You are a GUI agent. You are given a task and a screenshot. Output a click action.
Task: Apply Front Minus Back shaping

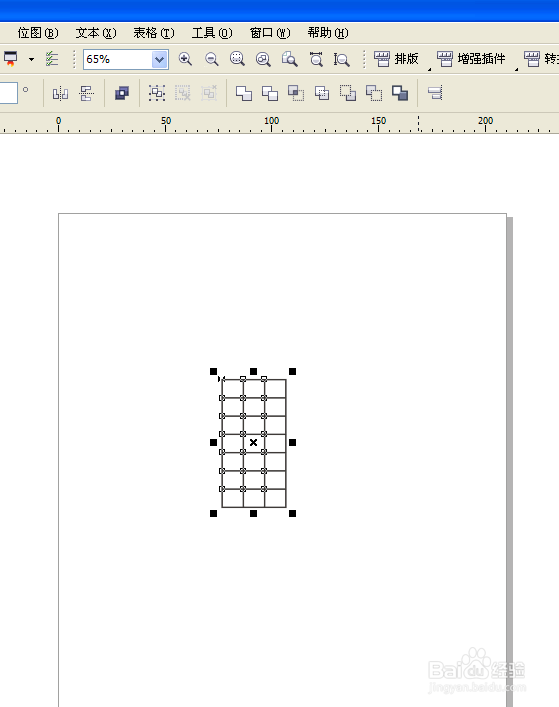[x=348, y=93]
